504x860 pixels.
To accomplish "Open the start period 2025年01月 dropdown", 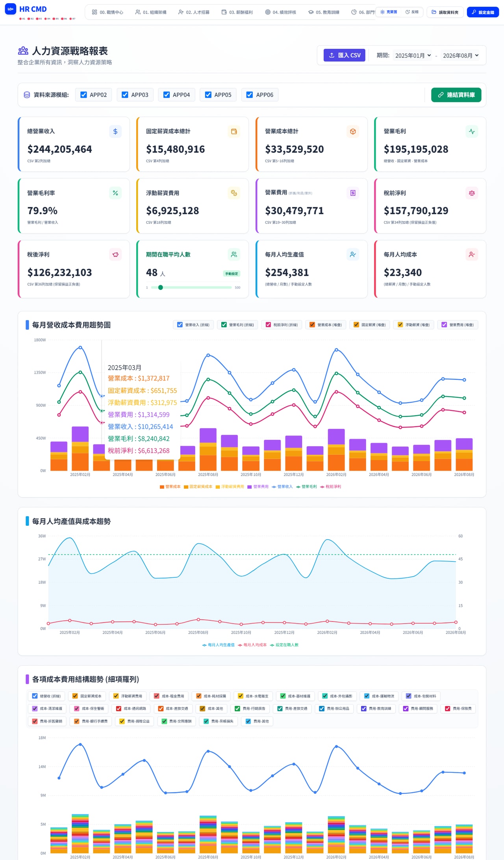I will pyautogui.click(x=413, y=56).
